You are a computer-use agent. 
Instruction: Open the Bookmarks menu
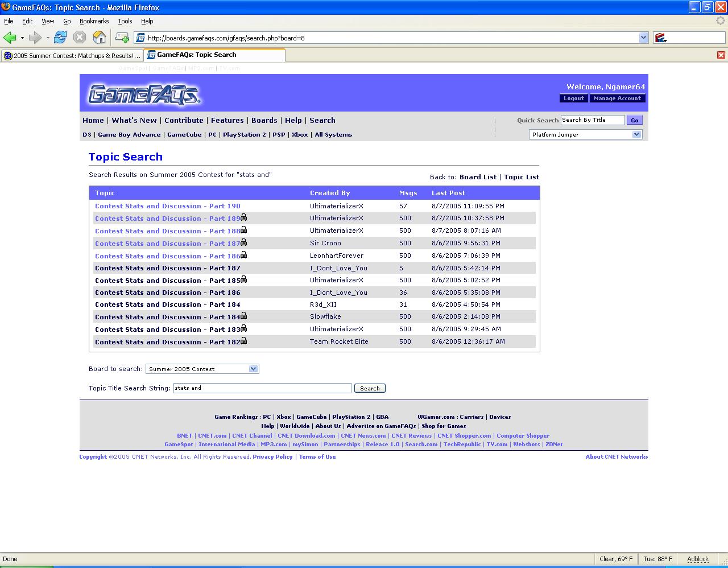coord(94,21)
